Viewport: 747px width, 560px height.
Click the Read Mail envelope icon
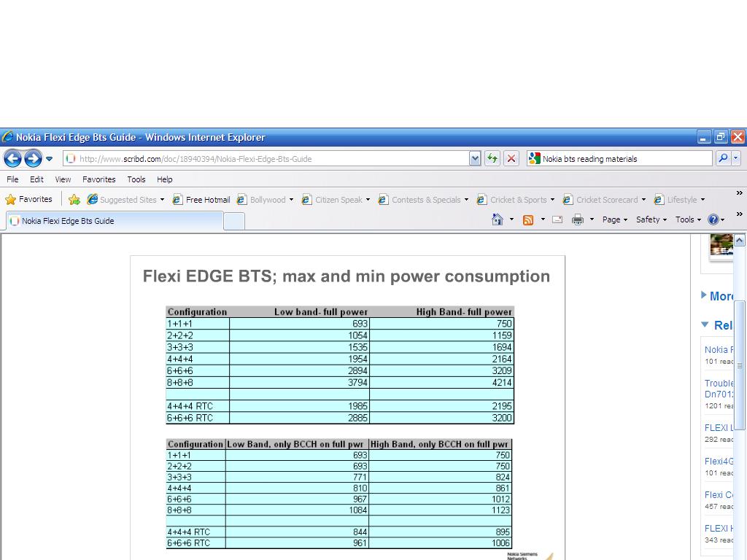pyautogui.click(x=557, y=219)
